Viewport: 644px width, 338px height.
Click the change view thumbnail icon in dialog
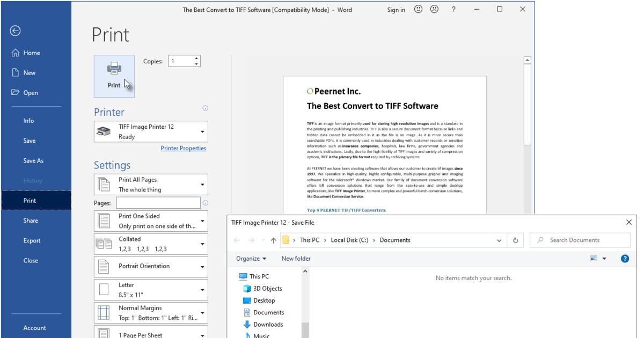(x=594, y=258)
